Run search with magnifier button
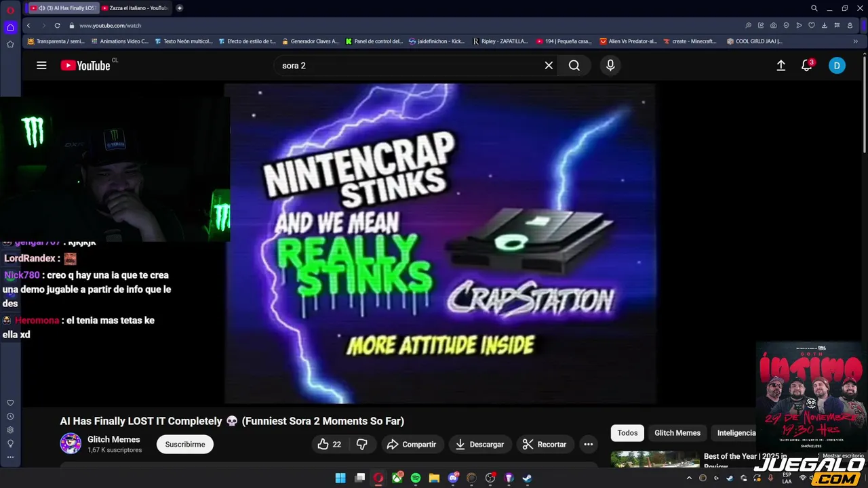Viewport: 868px width, 488px height. coord(574,66)
